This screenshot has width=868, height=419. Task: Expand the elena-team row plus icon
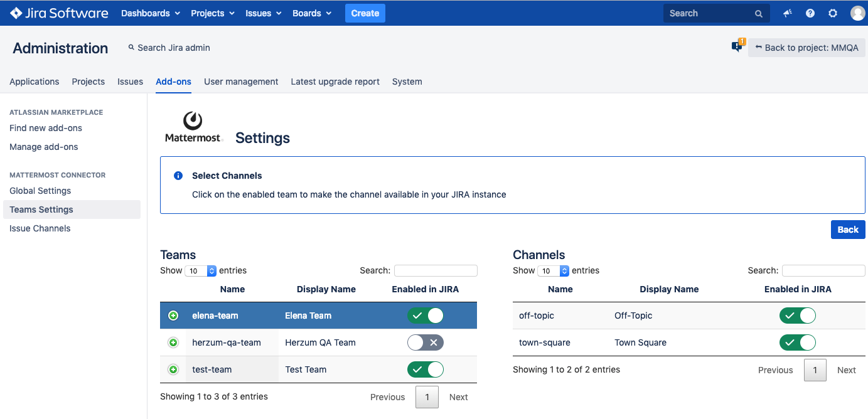(173, 316)
